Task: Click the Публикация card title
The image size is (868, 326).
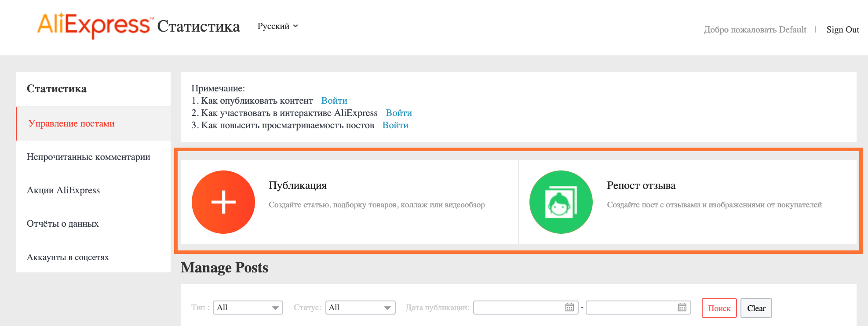Action: click(x=298, y=185)
